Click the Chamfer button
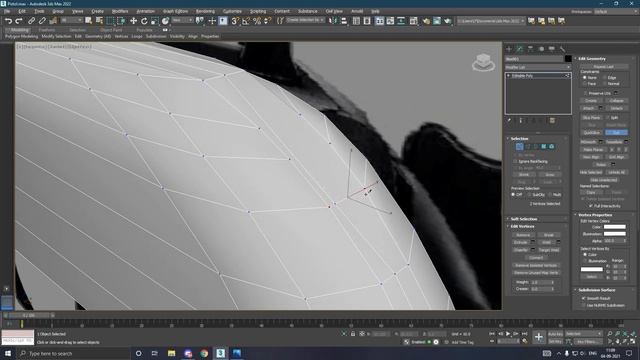Image resolution: width=640 pixels, height=360 pixels. [x=521, y=250]
